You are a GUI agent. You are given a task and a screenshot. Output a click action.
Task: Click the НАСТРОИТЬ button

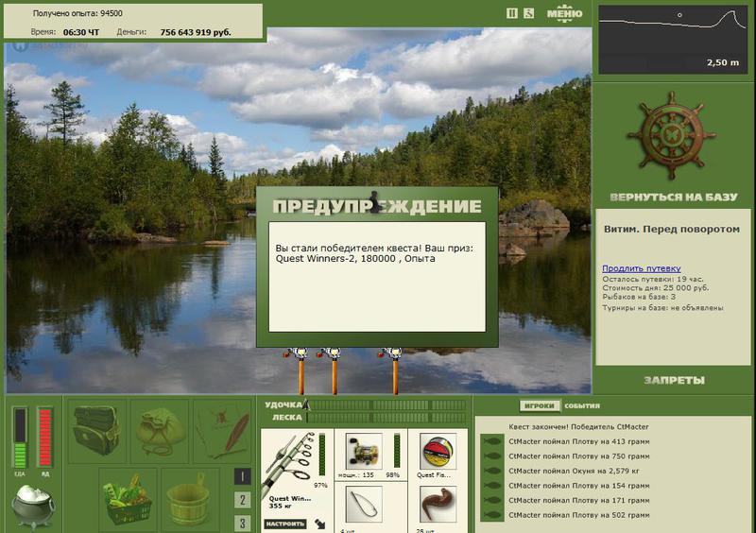click(x=285, y=524)
